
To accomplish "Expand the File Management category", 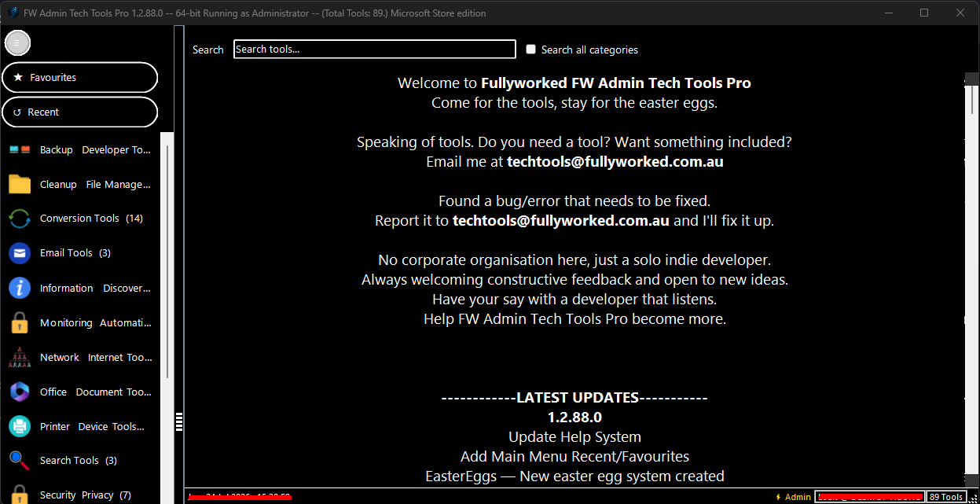I will coord(118,184).
